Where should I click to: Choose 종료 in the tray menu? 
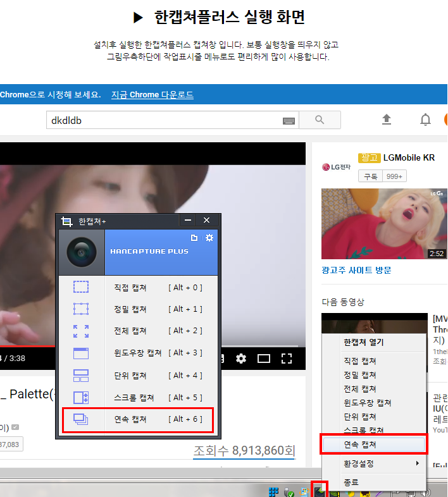point(351,482)
